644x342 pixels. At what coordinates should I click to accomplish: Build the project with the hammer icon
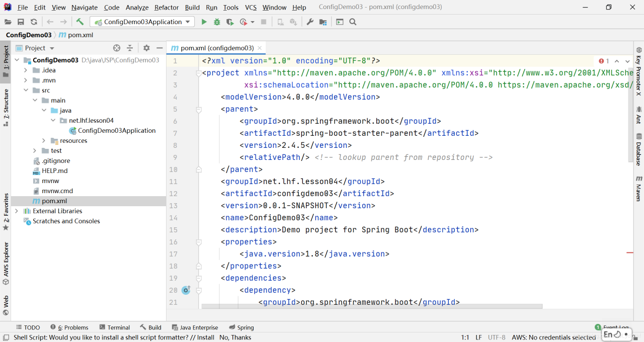(79, 22)
